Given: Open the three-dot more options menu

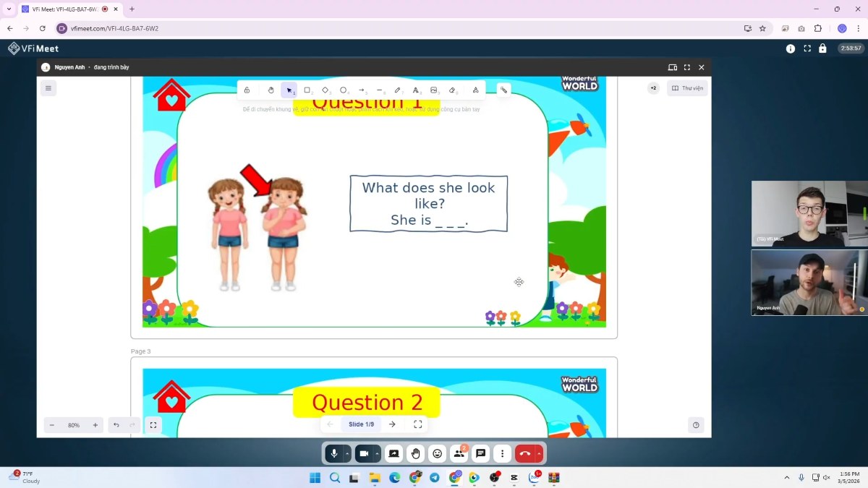Looking at the screenshot, I should (x=502, y=453).
